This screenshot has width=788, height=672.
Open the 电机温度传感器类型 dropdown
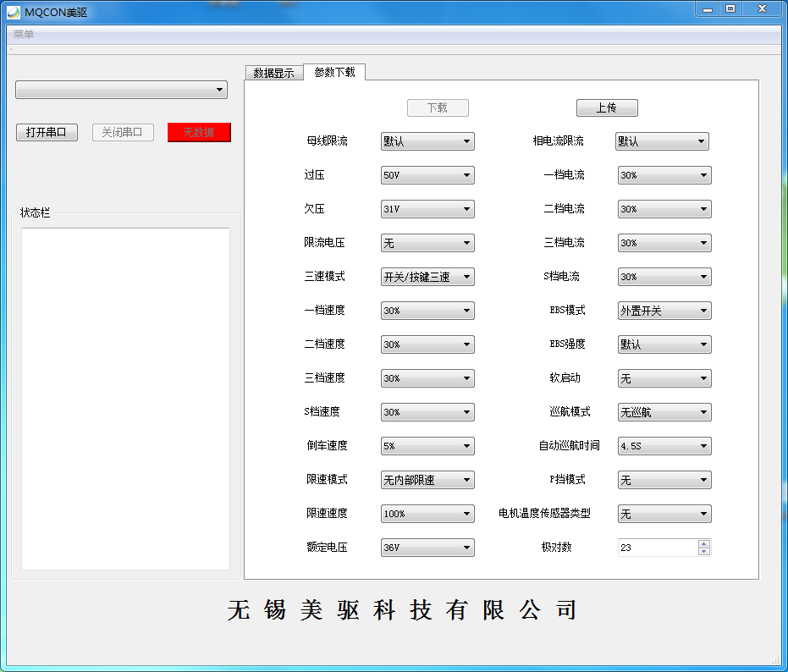click(664, 514)
